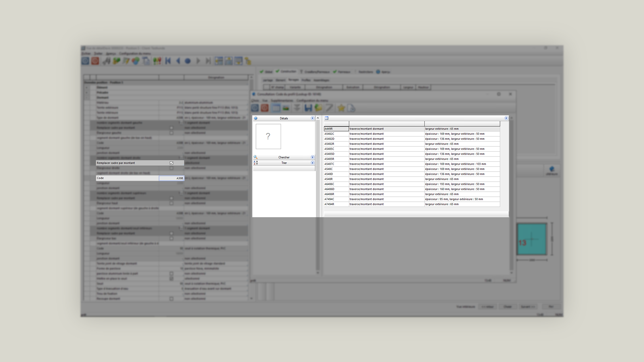Click the teal window preview drawing numbered 13
The image size is (644, 362).
click(532, 239)
